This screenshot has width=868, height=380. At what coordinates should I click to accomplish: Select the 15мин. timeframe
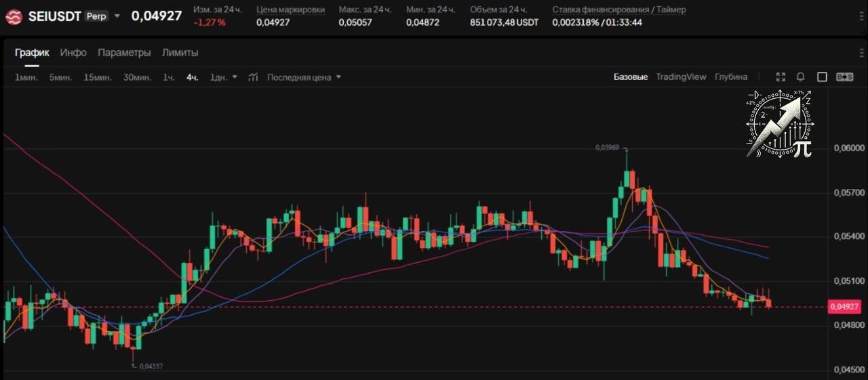tap(98, 77)
